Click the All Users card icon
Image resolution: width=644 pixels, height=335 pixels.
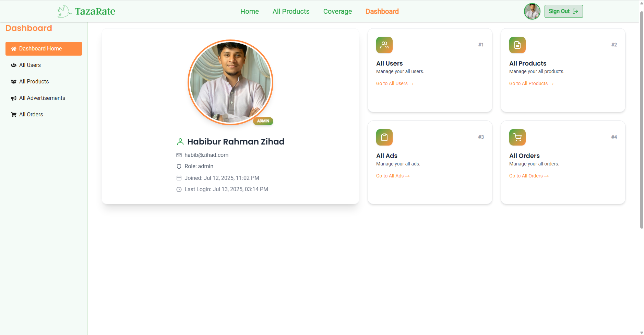[384, 45]
